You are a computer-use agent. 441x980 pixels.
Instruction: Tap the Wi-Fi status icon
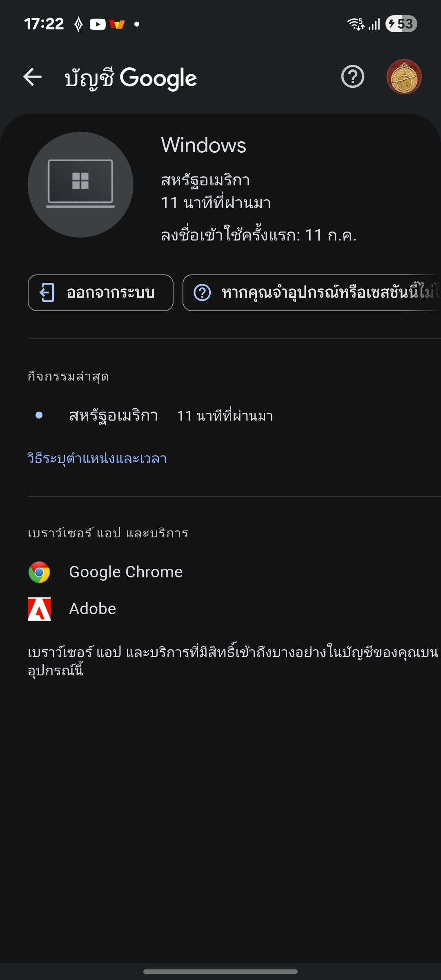pyautogui.click(x=356, y=24)
